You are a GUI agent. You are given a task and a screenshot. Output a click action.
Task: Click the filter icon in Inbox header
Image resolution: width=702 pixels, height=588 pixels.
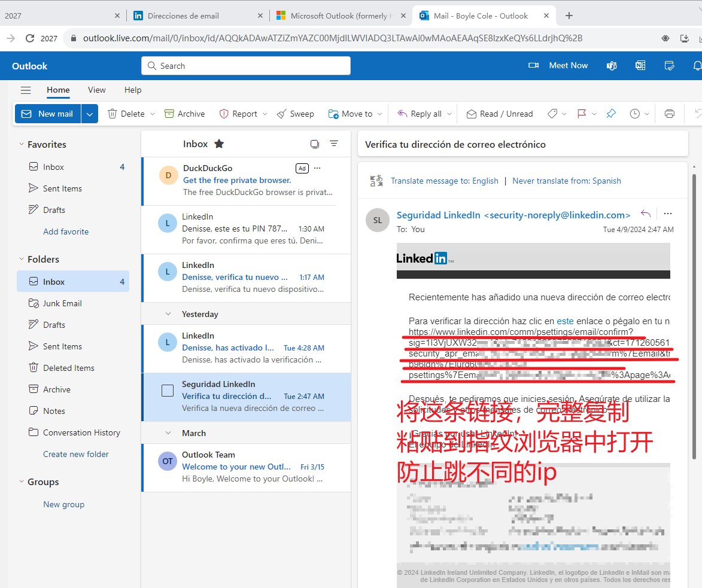[334, 144]
